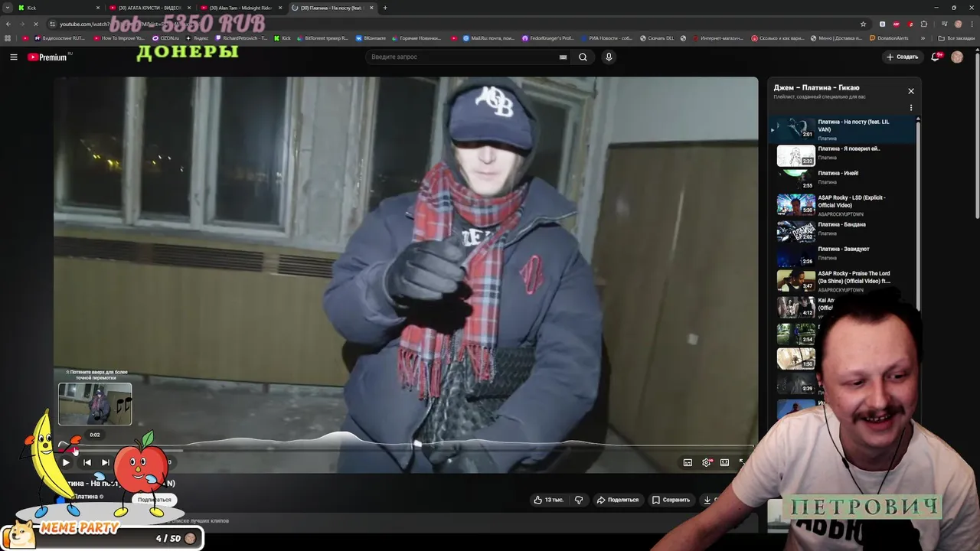Bookmark this page star icon
This screenshot has width=980, height=551.
pyautogui.click(x=864, y=24)
